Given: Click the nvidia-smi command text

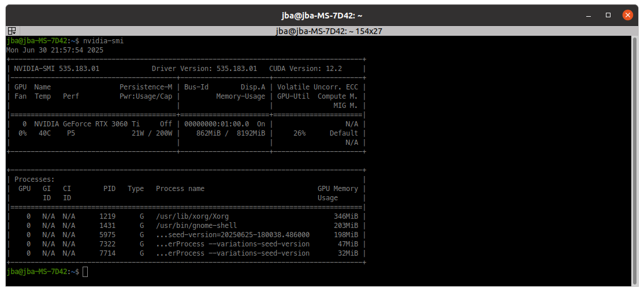Looking at the screenshot, I should tap(103, 41).
